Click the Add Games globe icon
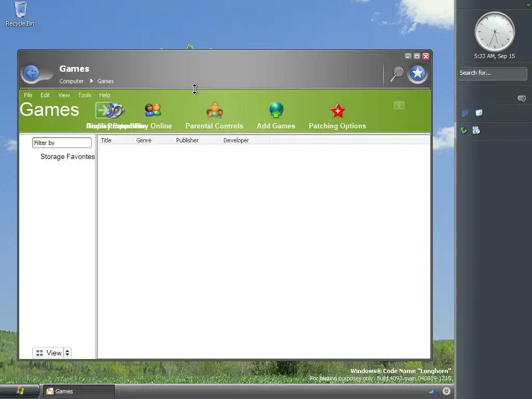The image size is (532, 399). (276, 110)
